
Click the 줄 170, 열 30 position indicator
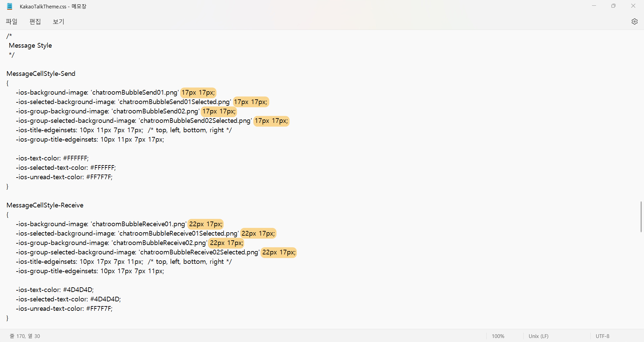click(x=25, y=336)
